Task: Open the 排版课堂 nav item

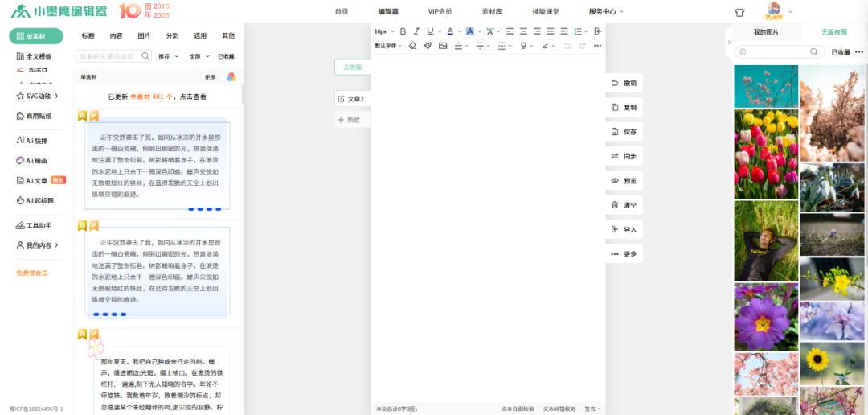Action: click(x=545, y=11)
